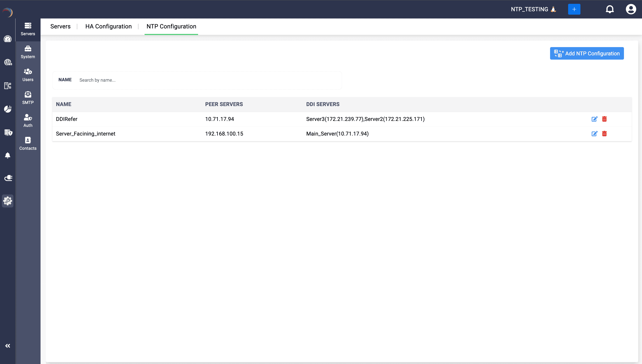Switch to the Servers tab

pos(60,26)
